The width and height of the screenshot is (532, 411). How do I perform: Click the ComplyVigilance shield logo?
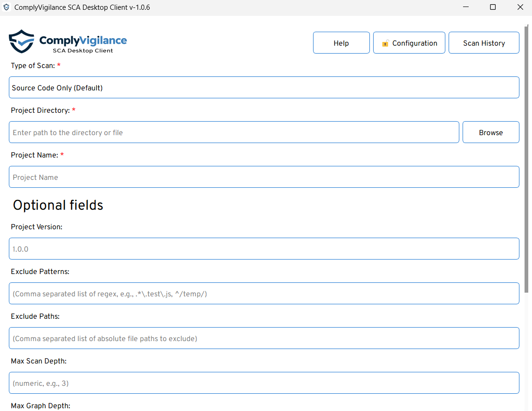pos(21,42)
